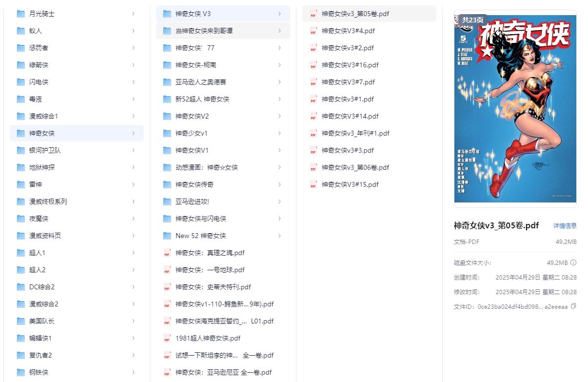Open the 复仇者2 folder

(77, 355)
